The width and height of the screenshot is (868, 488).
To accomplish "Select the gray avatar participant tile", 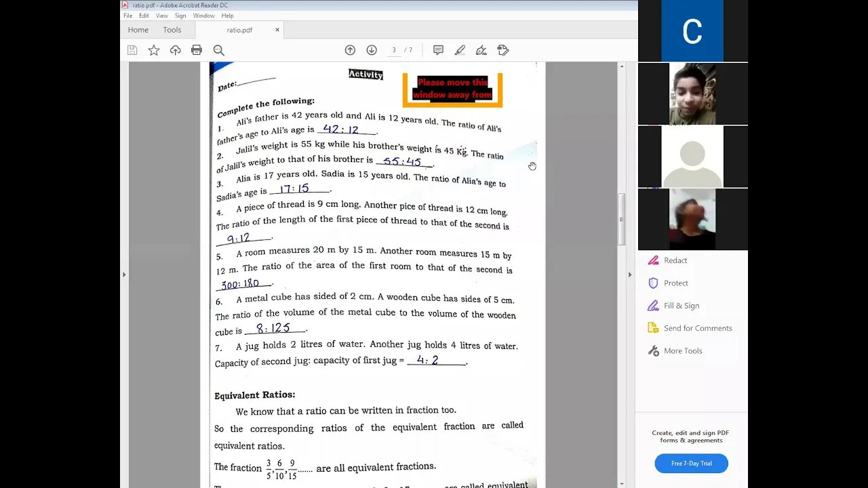I will (692, 157).
